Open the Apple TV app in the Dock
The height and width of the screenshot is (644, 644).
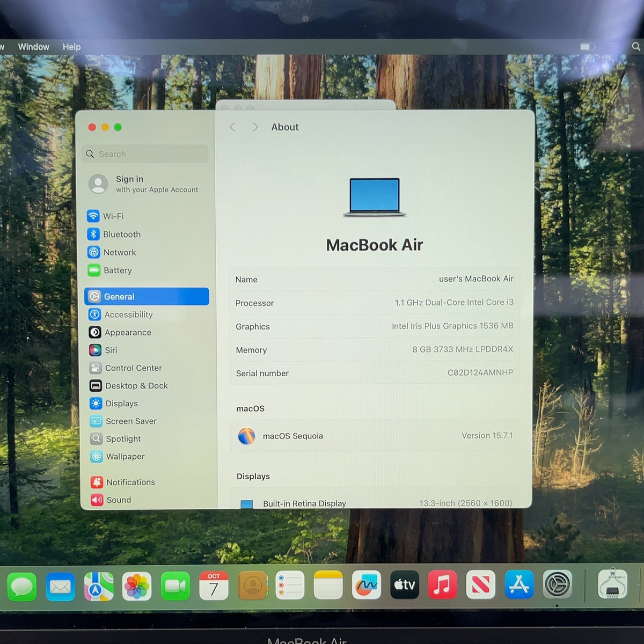coord(405,584)
